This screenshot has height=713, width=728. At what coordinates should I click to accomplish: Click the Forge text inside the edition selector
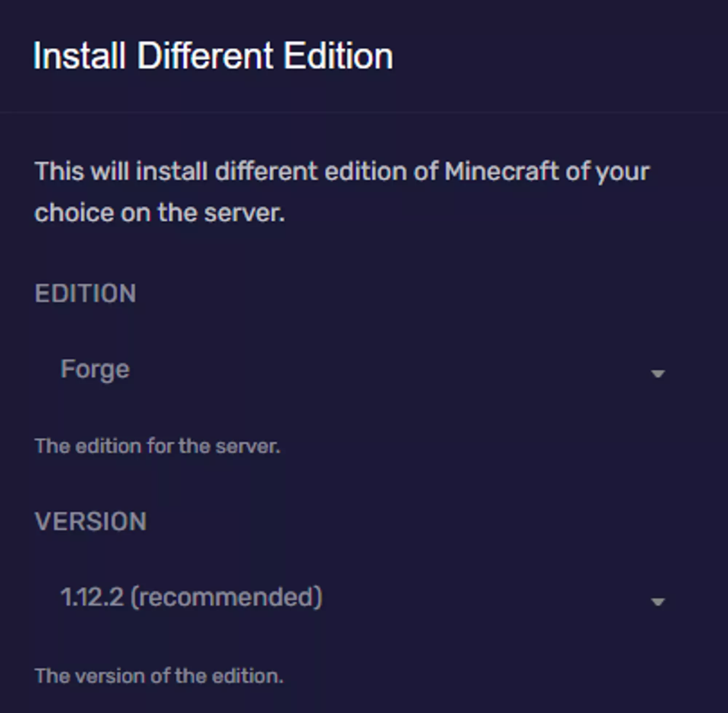coord(95,369)
